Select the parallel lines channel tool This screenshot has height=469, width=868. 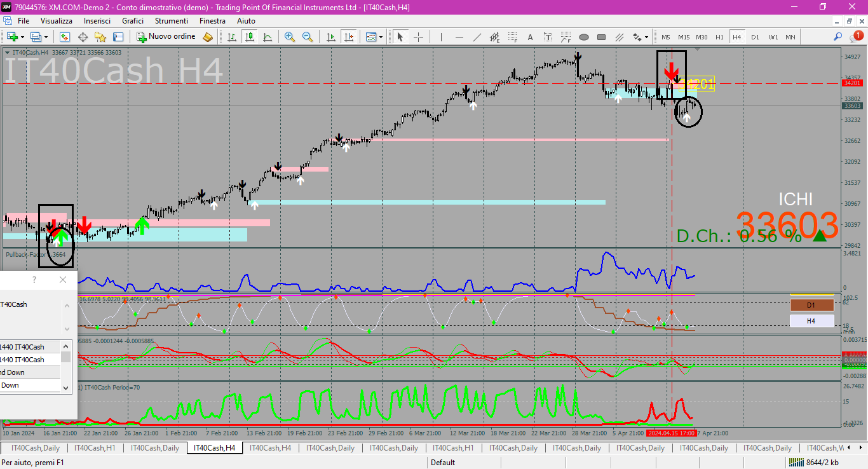click(x=619, y=37)
